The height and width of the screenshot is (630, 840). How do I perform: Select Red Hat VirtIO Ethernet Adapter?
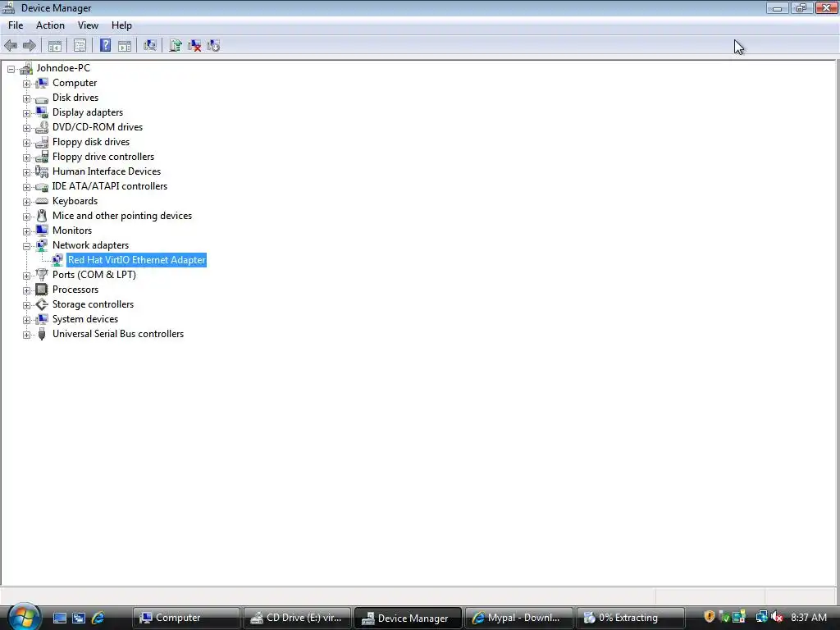pos(137,260)
